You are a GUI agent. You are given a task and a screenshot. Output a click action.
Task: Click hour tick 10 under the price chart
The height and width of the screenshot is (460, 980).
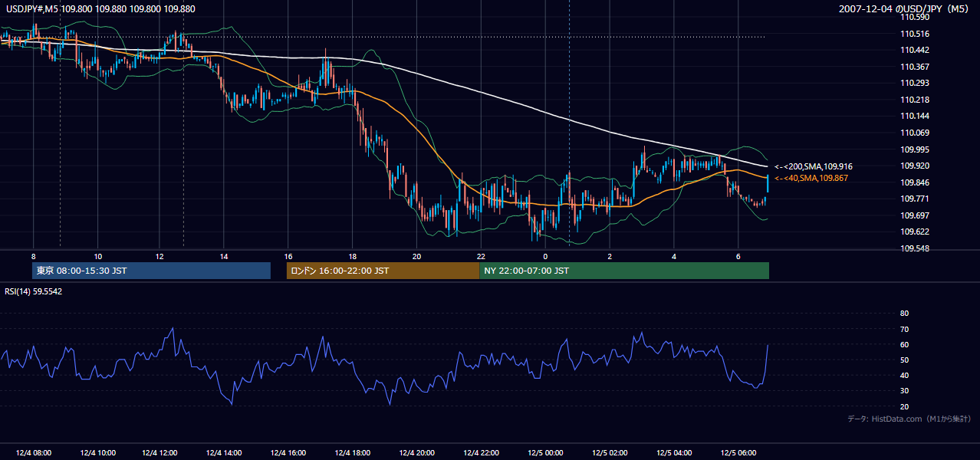pyautogui.click(x=97, y=256)
